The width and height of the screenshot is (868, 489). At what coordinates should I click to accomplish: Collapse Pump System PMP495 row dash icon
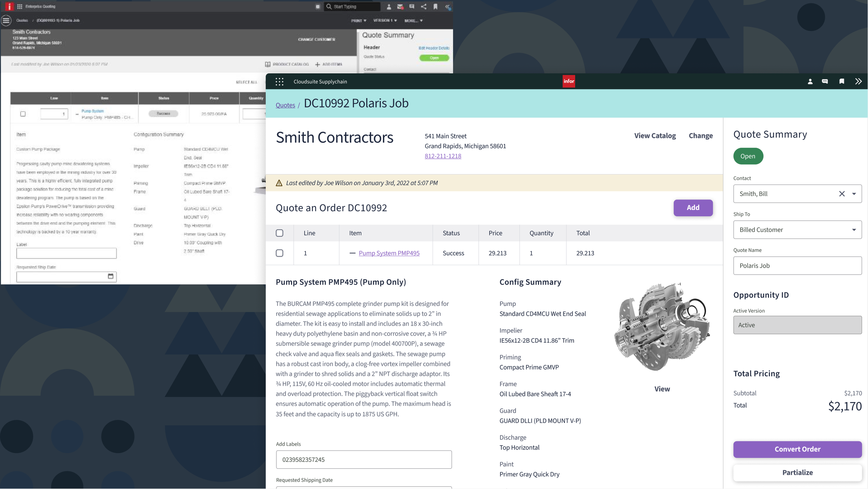click(x=352, y=253)
